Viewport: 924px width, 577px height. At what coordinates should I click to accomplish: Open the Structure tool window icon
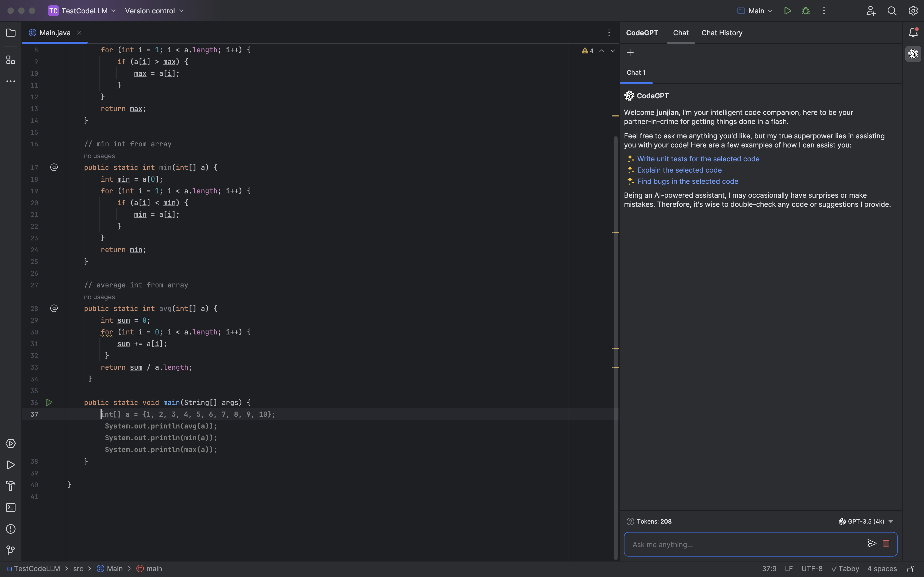[x=11, y=60]
